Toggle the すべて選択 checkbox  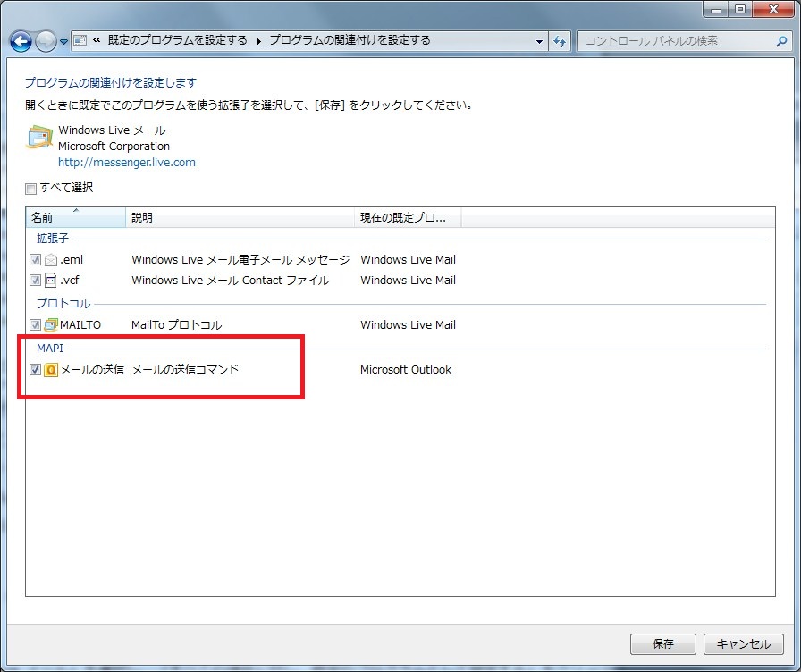click(x=31, y=189)
